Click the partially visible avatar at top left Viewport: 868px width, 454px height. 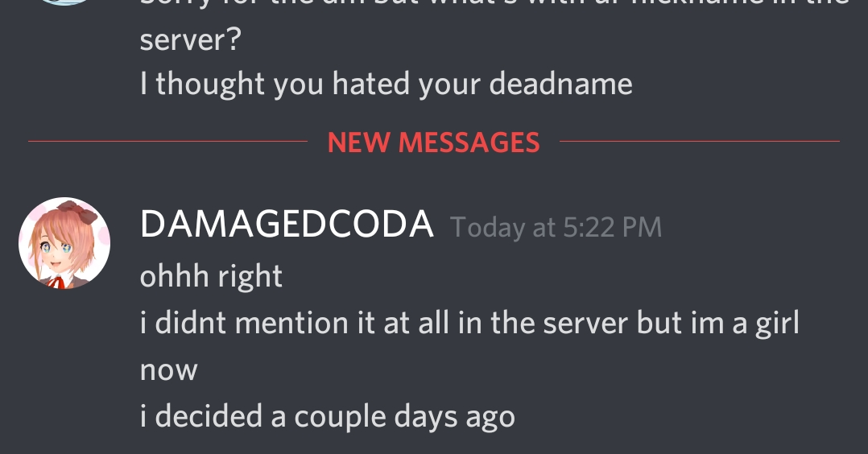click(x=64, y=2)
